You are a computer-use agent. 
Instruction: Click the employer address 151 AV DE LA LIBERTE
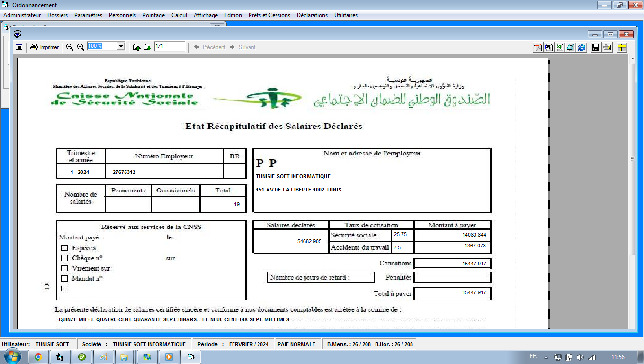point(298,190)
